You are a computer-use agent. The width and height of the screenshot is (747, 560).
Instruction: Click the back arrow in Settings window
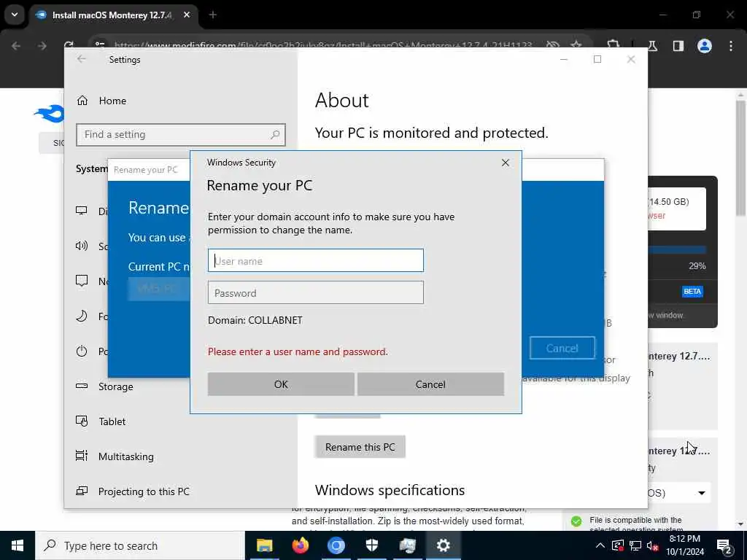(x=82, y=59)
